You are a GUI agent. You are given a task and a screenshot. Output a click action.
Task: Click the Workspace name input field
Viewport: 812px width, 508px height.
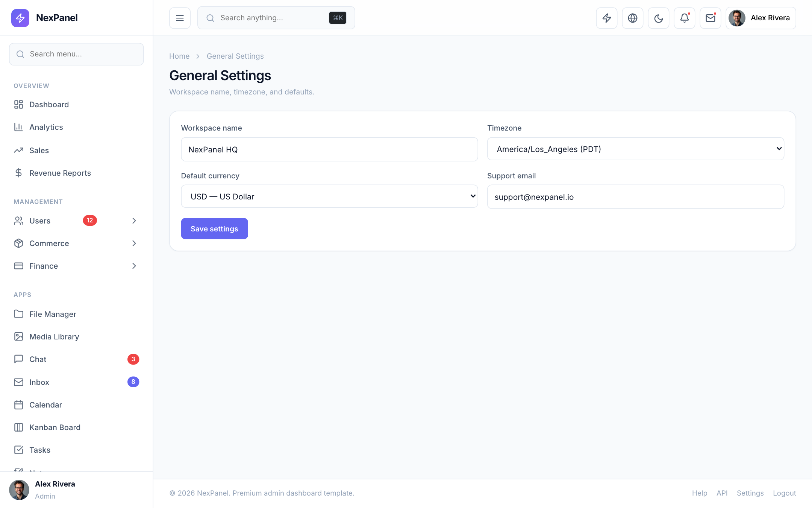(x=329, y=149)
